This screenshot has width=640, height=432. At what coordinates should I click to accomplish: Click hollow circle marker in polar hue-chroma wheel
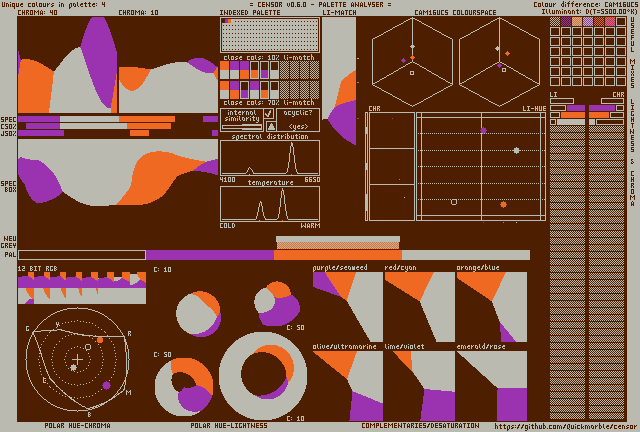tap(88, 347)
